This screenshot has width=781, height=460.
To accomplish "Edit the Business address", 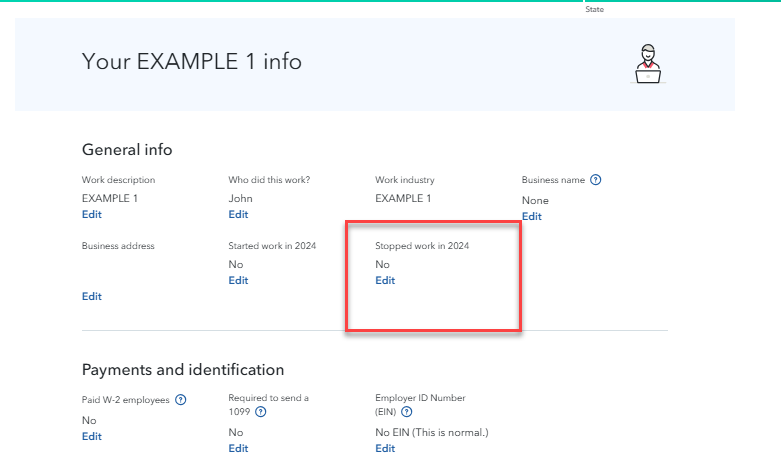I will (91, 296).
